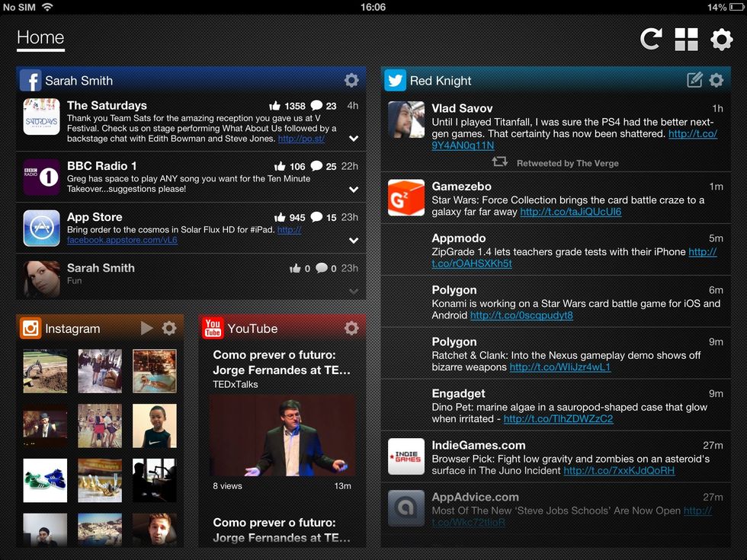Open comments on the App Store post
This screenshot has height=560, width=747.
click(316, 216)
